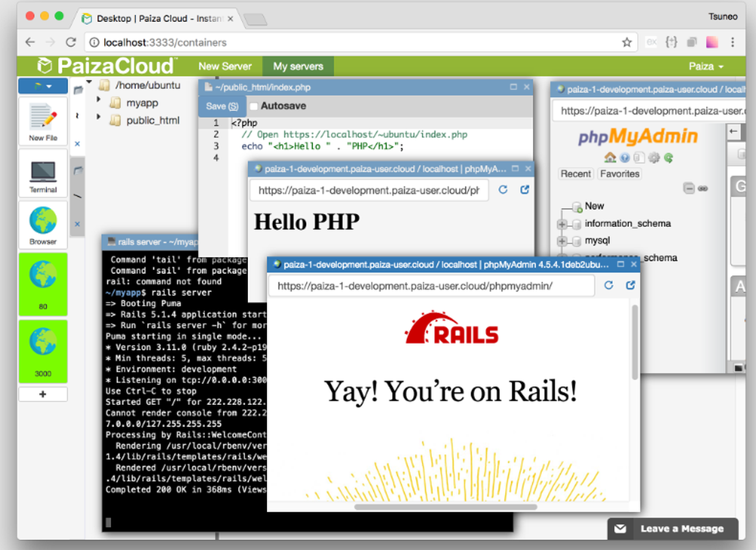Close the second file manager side tab

click(x=77, y=225)
